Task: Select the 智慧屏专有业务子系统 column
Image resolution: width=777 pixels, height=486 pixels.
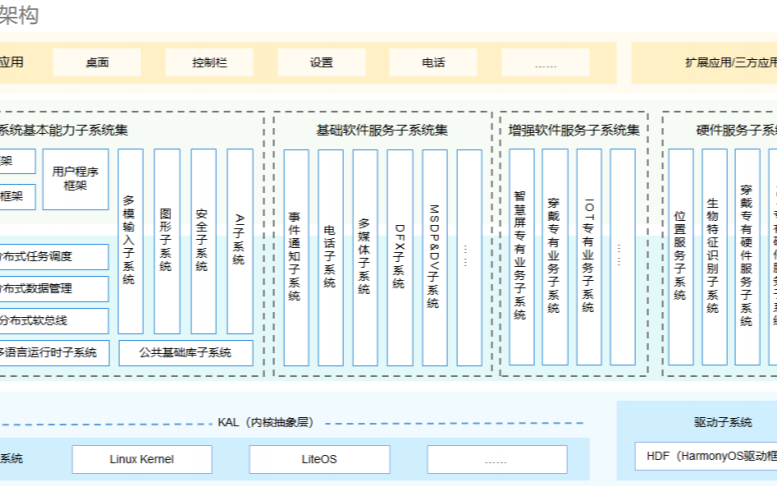Action: (522, 257)
